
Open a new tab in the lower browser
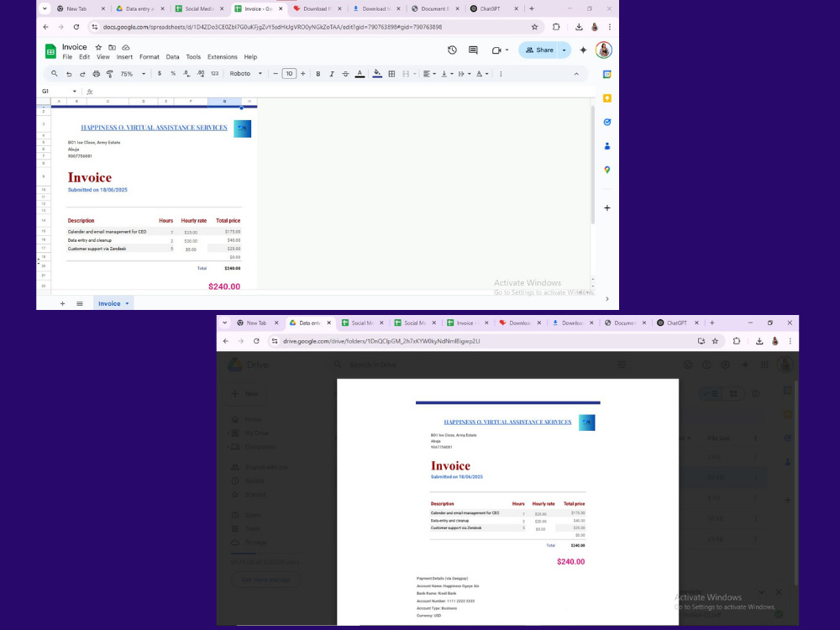click(712, 323)
